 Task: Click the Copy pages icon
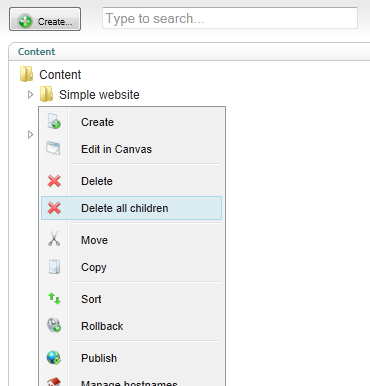(54, 267)
